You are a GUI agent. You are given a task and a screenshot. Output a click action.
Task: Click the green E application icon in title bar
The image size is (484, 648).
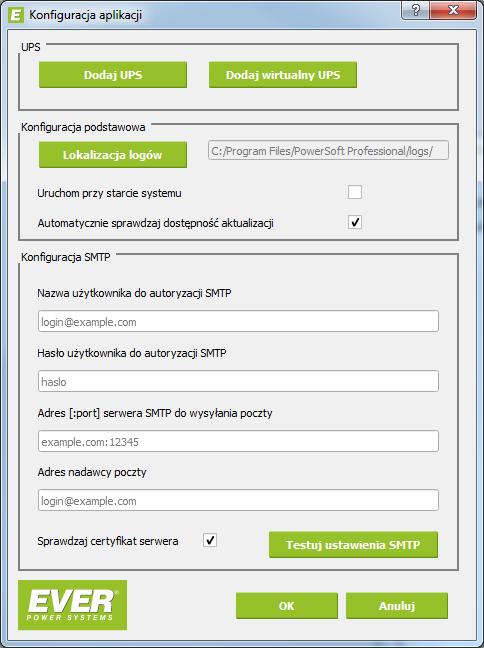pyautogui.click(x=16, y=15)
